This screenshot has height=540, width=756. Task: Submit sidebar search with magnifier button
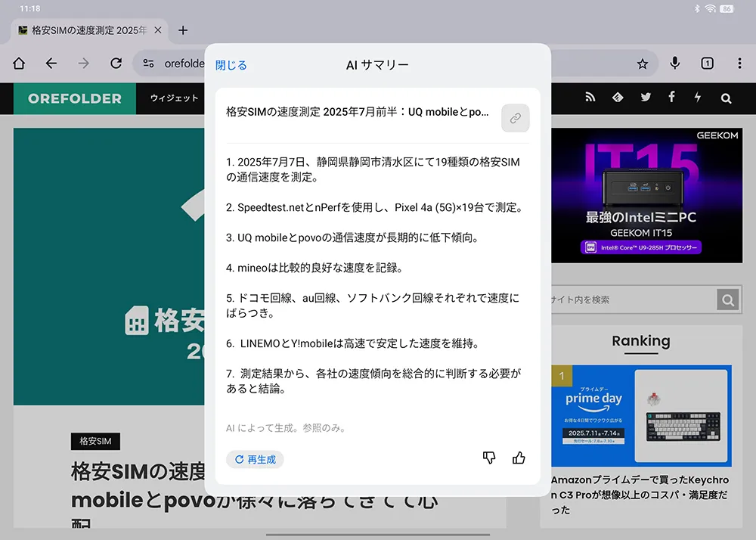[x=728, y=300]
